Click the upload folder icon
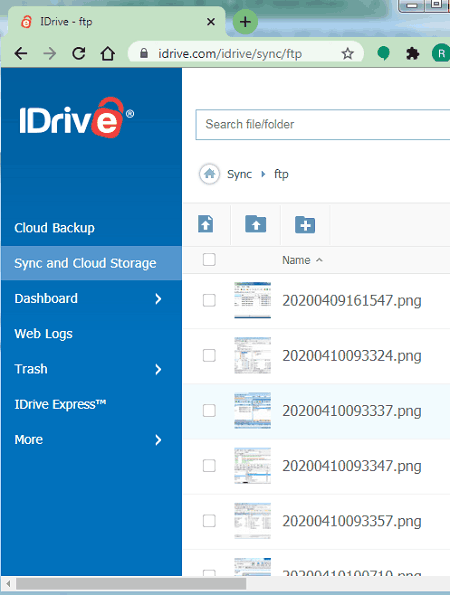This screenshot has width=450, height=595. 256,224
